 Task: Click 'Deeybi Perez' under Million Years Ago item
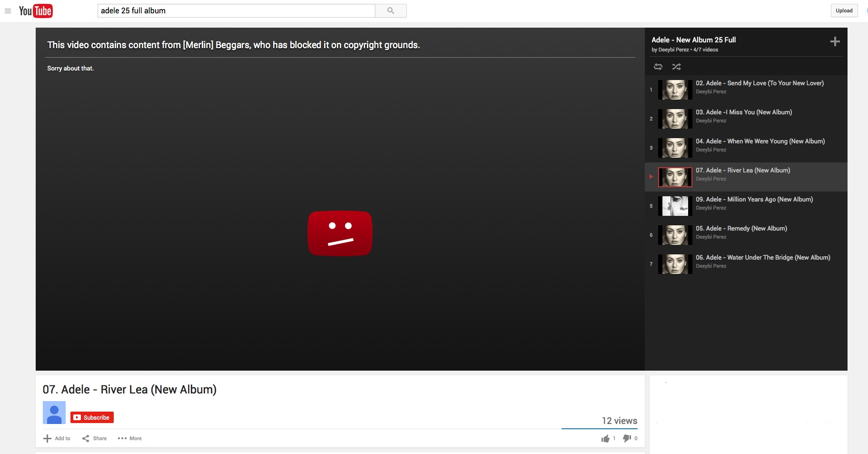point(711,208)
